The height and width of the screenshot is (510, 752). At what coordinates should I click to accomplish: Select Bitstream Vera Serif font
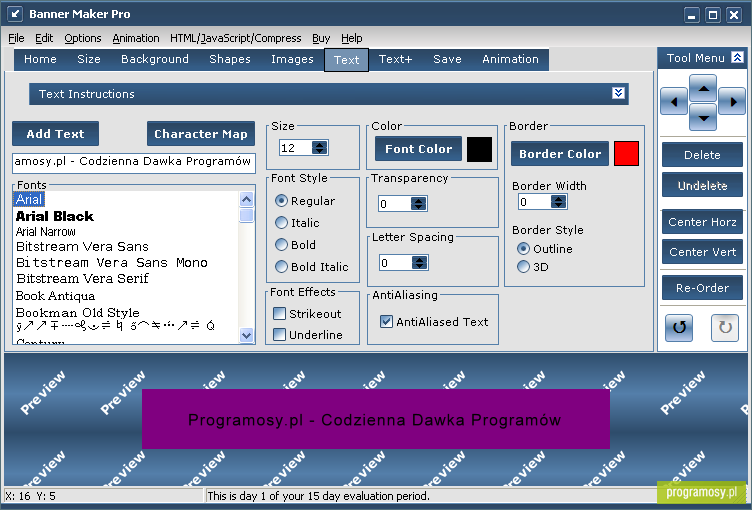pos(82,278)
